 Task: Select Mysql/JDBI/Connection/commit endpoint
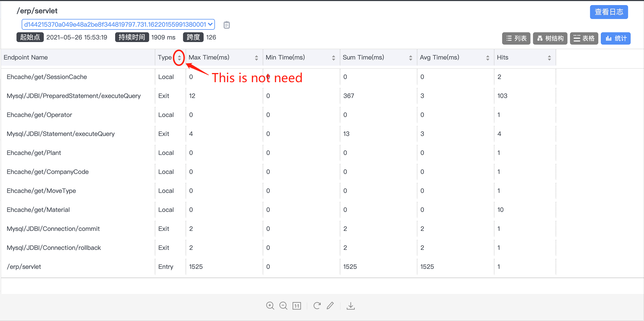tap(53, 229)
